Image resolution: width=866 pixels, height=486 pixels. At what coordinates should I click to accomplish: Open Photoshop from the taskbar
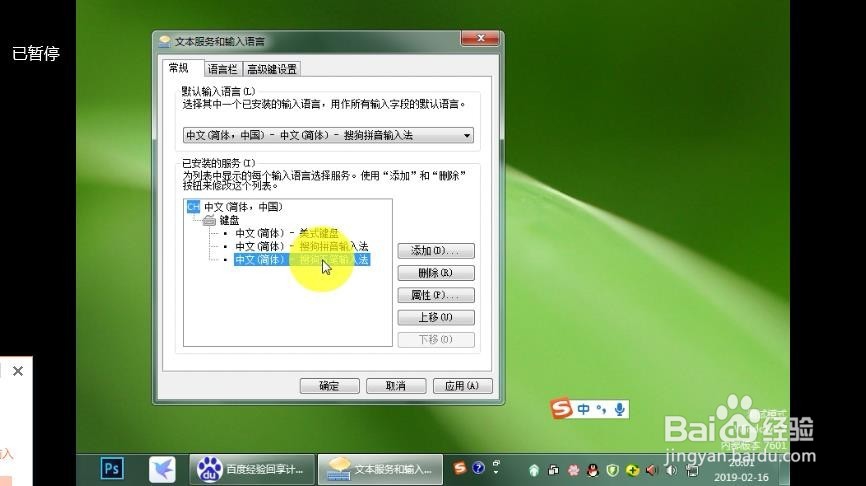pyautogui.click(x=112, y=469)
